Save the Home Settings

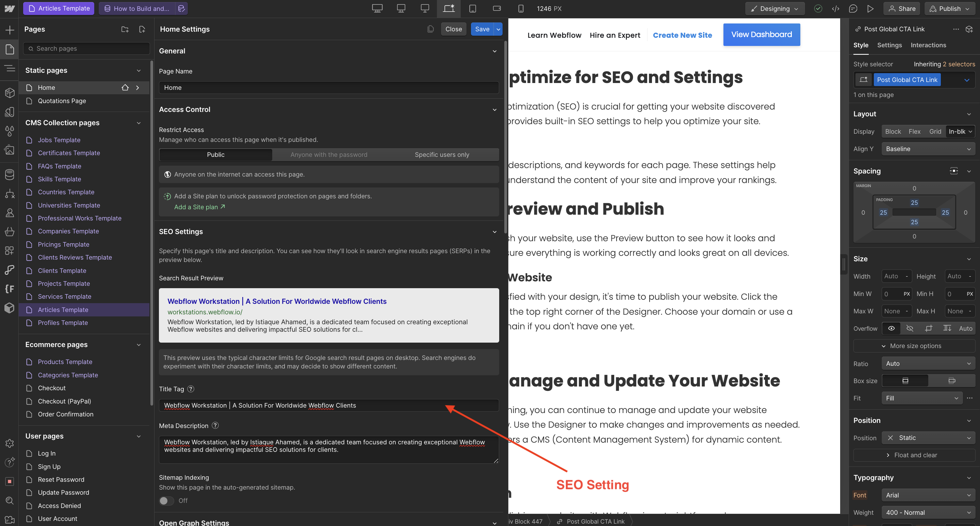[482, 29]
